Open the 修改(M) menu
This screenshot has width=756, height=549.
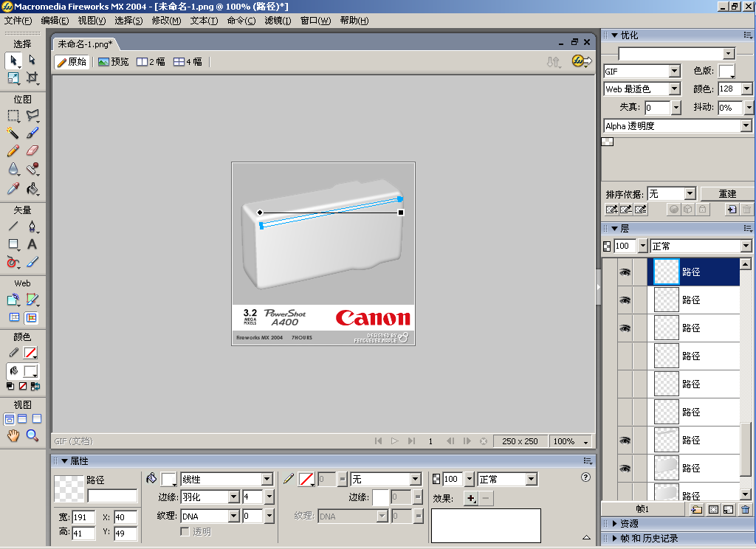166,21
